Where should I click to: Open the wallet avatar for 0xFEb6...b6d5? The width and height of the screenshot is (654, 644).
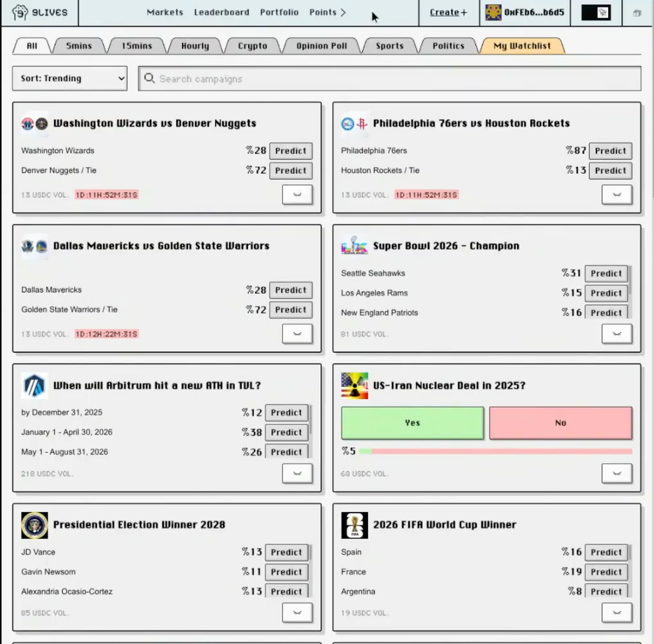(x=493, y=13)
